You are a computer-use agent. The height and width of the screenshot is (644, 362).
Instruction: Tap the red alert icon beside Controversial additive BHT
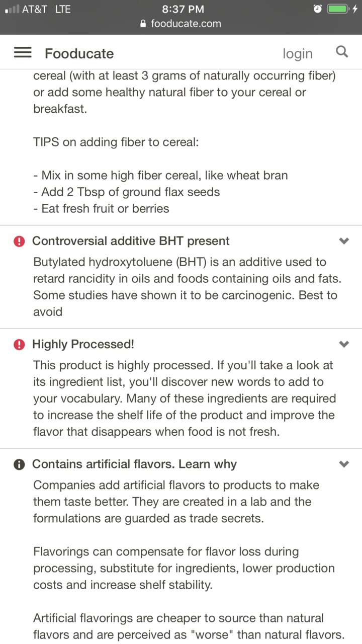pyautogui.click(x=19, y=242)
